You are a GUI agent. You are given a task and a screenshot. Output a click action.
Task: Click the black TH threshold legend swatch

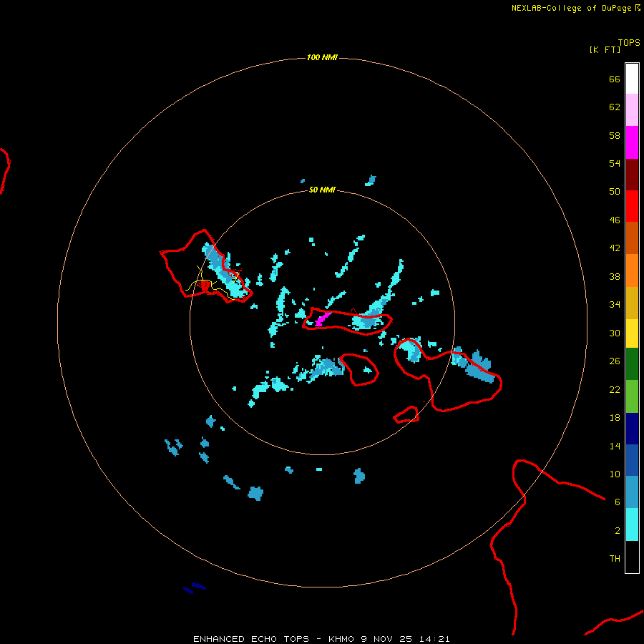[x=632, y=557]
